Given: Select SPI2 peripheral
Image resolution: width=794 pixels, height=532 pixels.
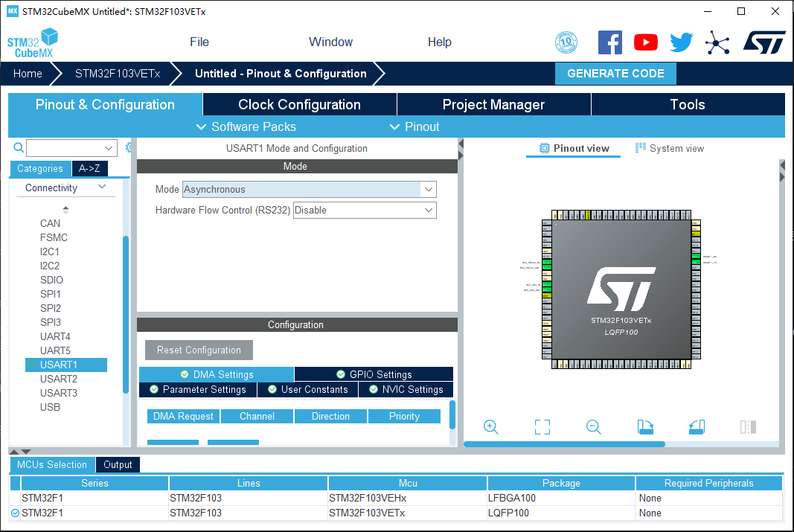Looking at the screenshot, I should click(50, 308).
